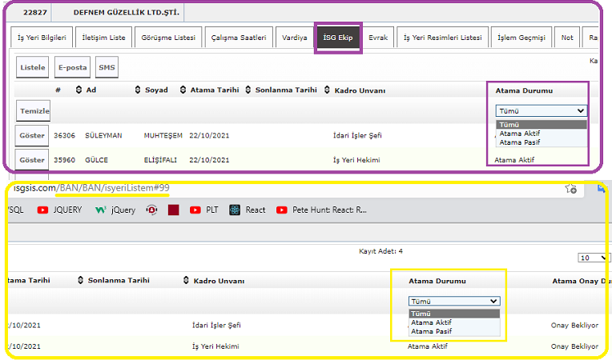Choose Atama Pasif in the lower dropdown list
The image size is (612, 364).
(x=431, y=331)
